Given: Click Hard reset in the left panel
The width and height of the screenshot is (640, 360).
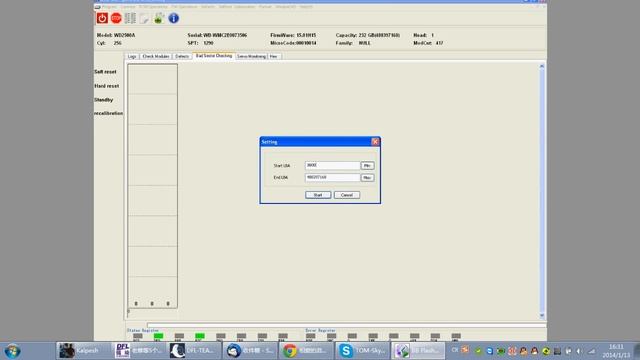Looking at the screenshot, I should [x=107, y=86].
